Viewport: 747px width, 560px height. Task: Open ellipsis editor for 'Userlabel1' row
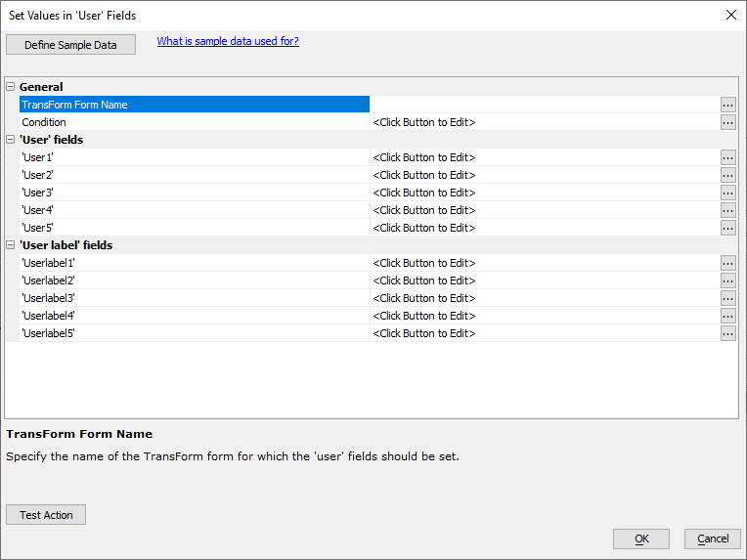(727, 263)
